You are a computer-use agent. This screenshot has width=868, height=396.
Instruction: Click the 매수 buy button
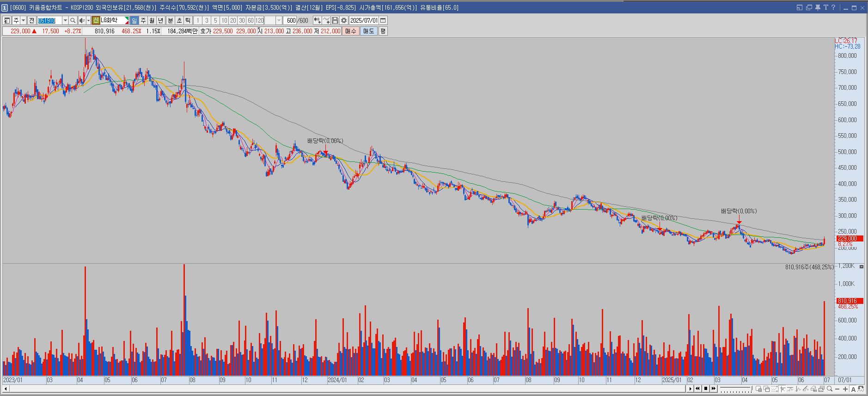[351, 31]
